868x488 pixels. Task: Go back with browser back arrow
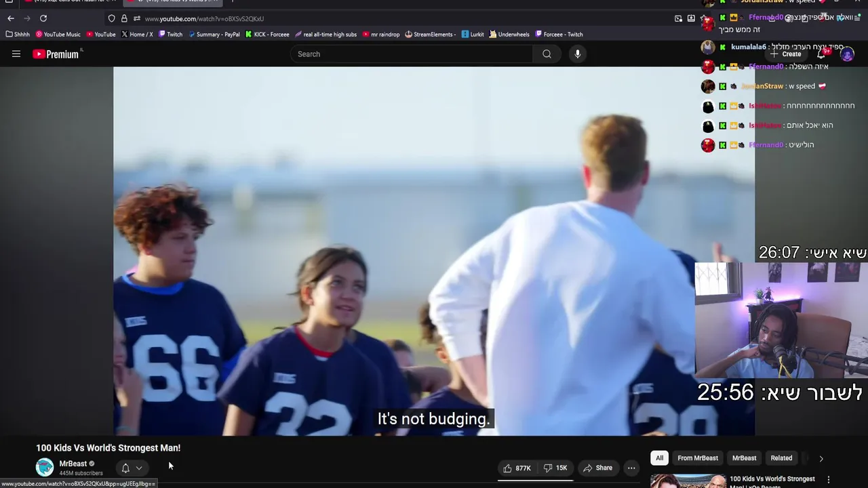(x=11, y=18)
